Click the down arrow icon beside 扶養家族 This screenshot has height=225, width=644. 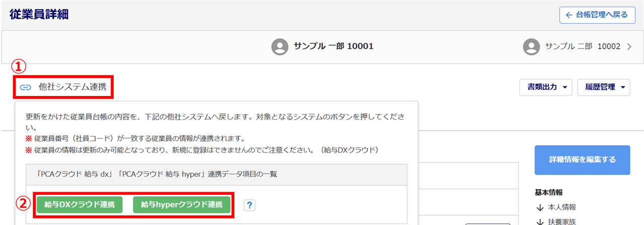pyautogui.click(x=540, y=221)
